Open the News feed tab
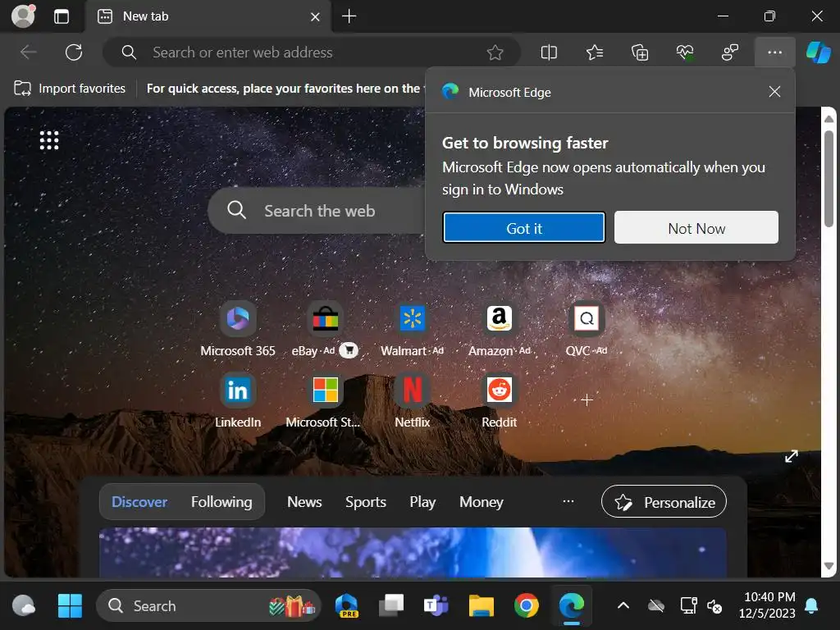Image resolution: width=840 pixels, height=630 pixels. (304, 502)
